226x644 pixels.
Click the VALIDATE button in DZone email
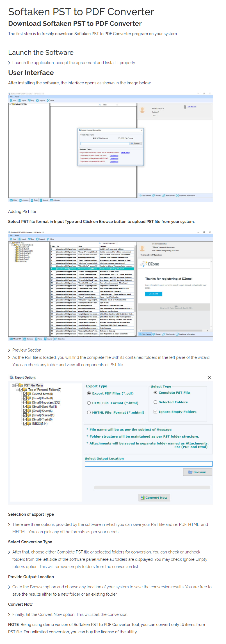pyautogui.click(x=154, y=294)
